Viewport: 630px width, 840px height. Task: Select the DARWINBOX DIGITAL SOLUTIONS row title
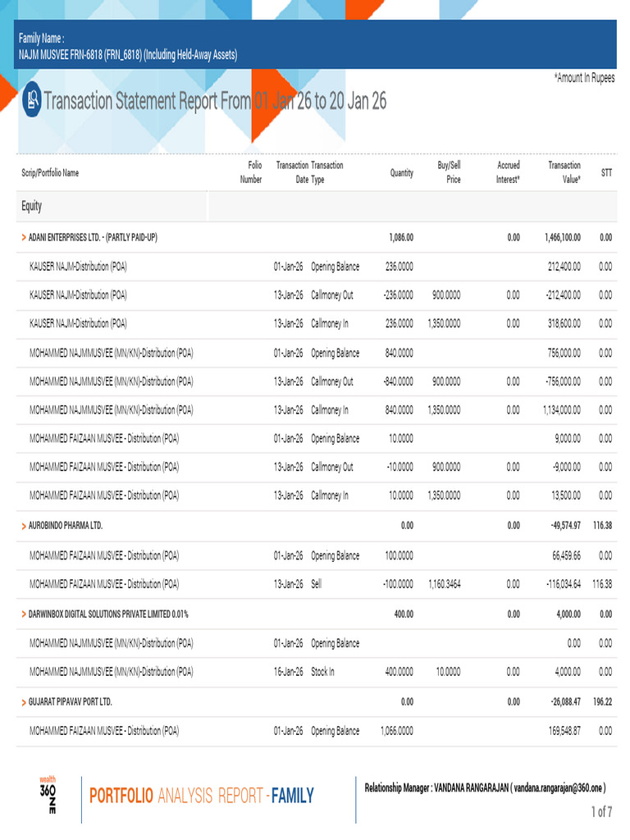click(x=108, y=614)
